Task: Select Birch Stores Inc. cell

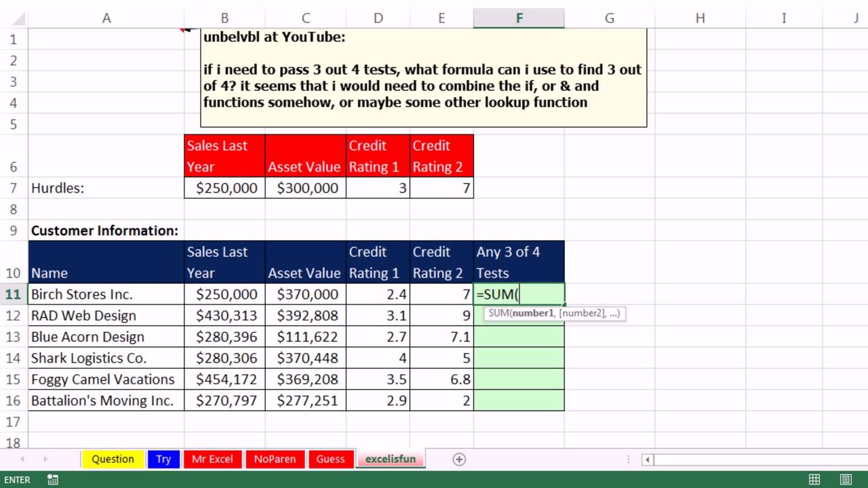Action: click(x=106, y=294)
